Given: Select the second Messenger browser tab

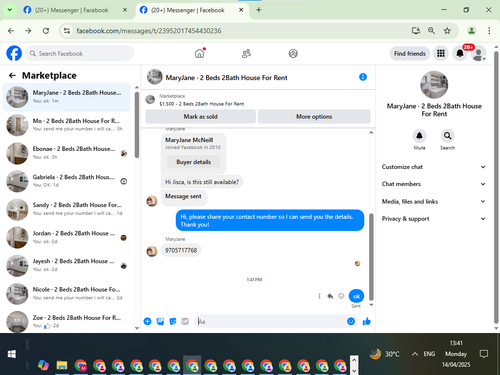Looking at the screenshot, I should 192,10.
